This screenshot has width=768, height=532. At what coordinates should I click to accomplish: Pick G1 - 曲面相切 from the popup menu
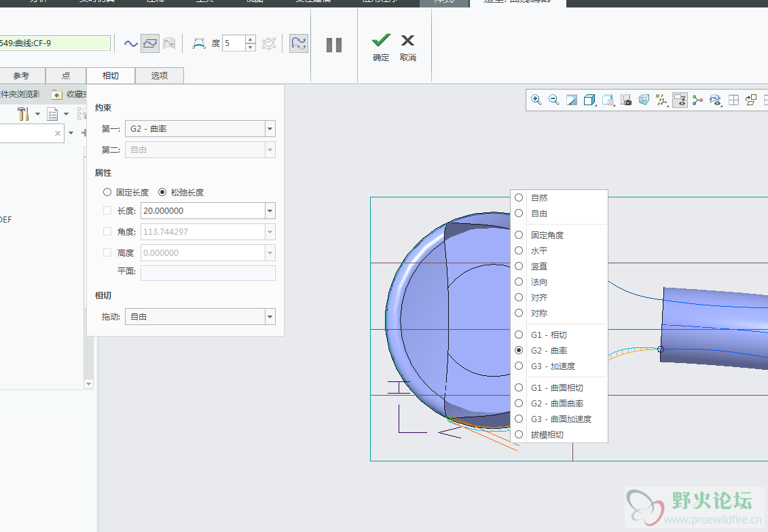coord(559,387)
